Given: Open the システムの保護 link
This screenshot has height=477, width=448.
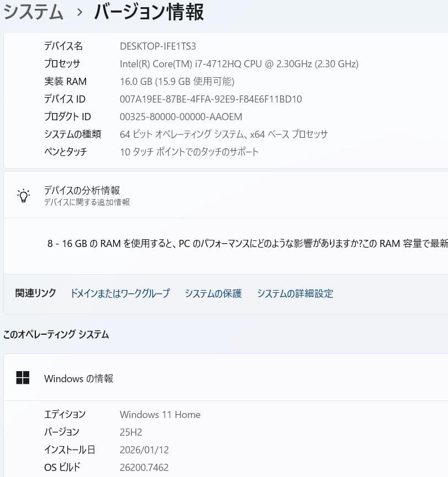Looking at the screenshot, I should pyautogui.click(x=215, y=293).
